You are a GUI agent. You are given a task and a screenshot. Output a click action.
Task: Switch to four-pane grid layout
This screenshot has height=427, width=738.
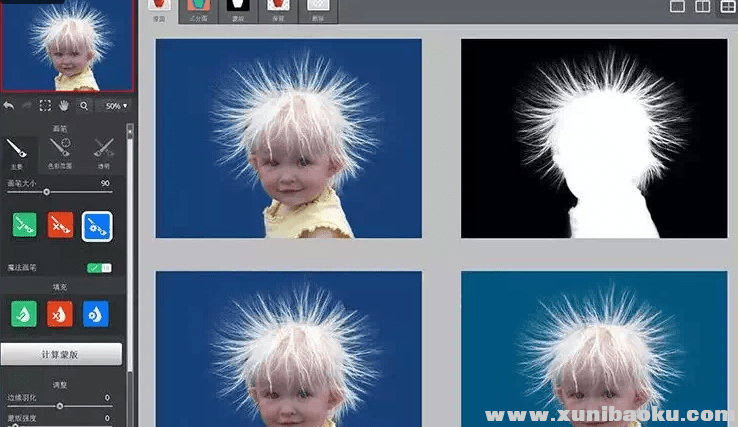[729, 7]
